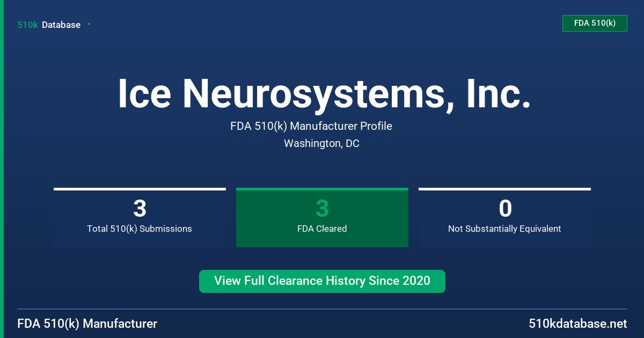The height and width of the screenshot is (338, 644).
Task: Select the Ice Neurosystems, Inc. heading
Action: point(324,93)
